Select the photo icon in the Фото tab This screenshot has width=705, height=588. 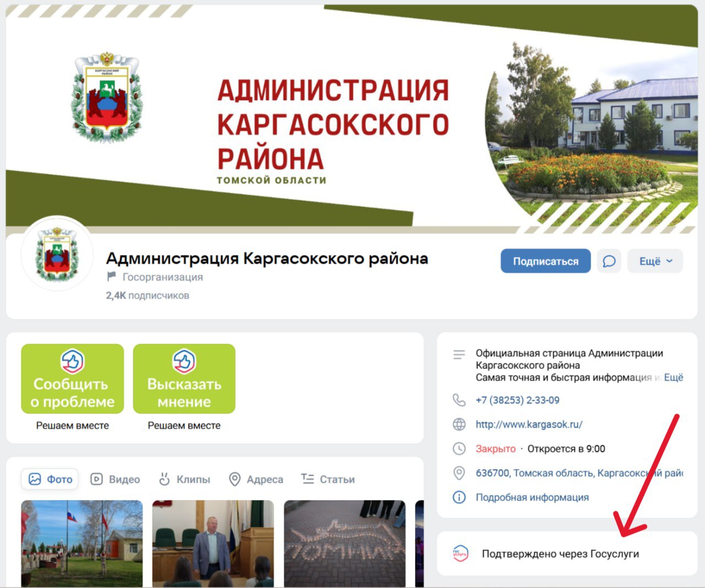click(x=34, y=479)
